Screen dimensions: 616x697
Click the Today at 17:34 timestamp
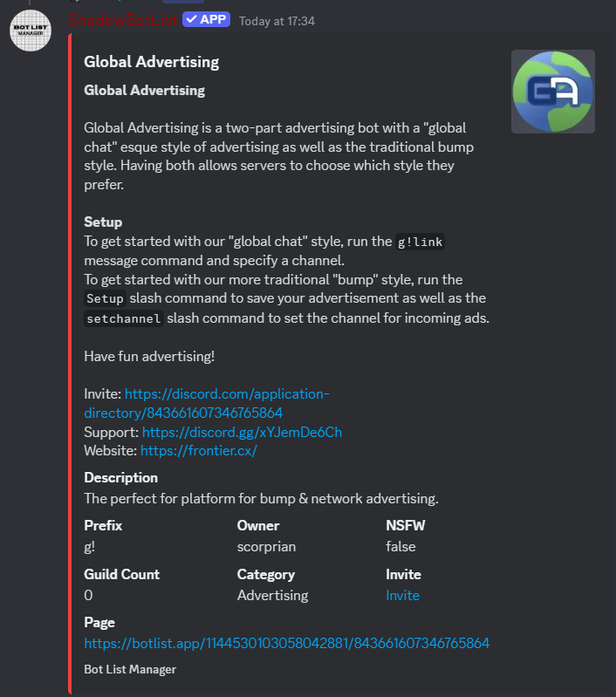tap(277, 21)
